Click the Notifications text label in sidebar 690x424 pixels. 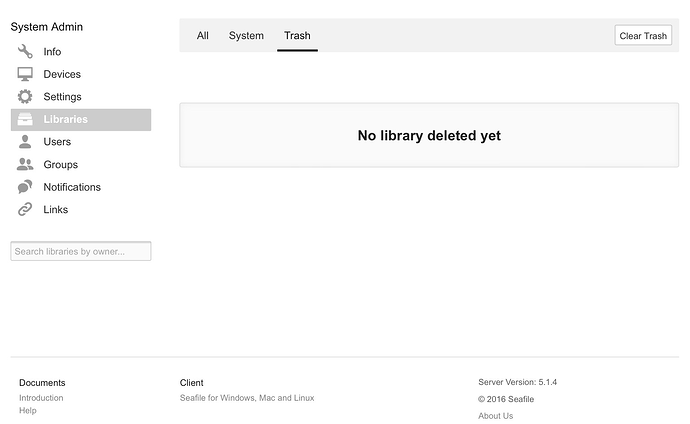pos(72,187)
